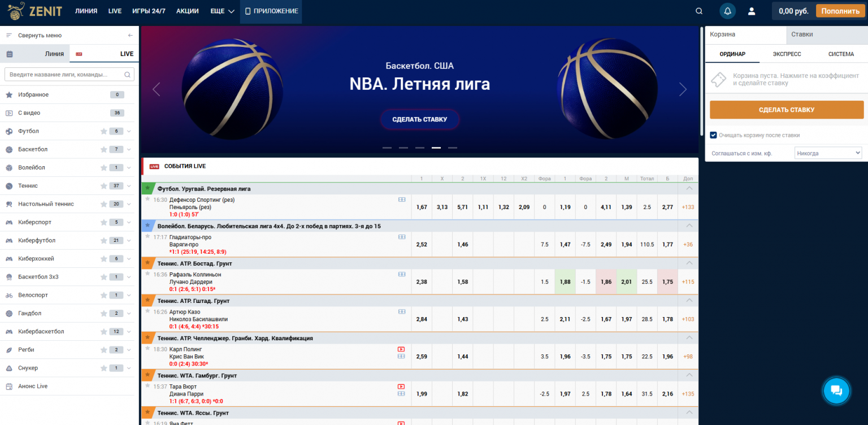Toggle 'Очищать корзину после ставки' checkbox

(x=714, y=135)
